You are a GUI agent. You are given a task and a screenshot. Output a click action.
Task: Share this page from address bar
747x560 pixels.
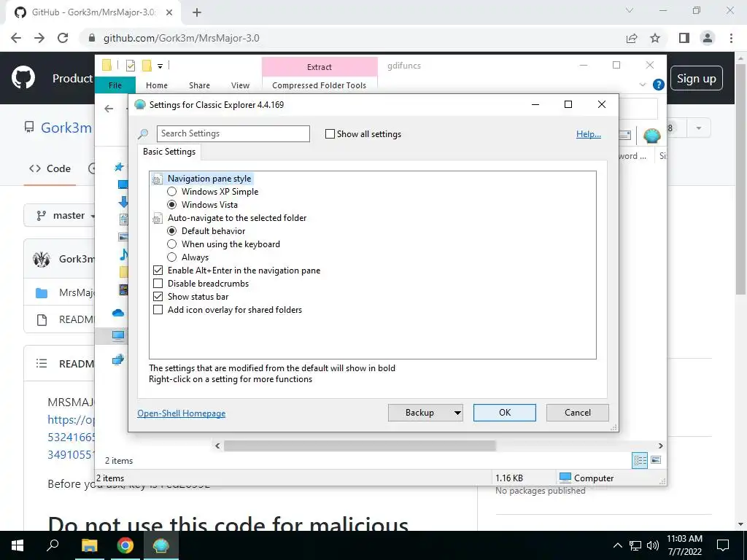point(632,38)
